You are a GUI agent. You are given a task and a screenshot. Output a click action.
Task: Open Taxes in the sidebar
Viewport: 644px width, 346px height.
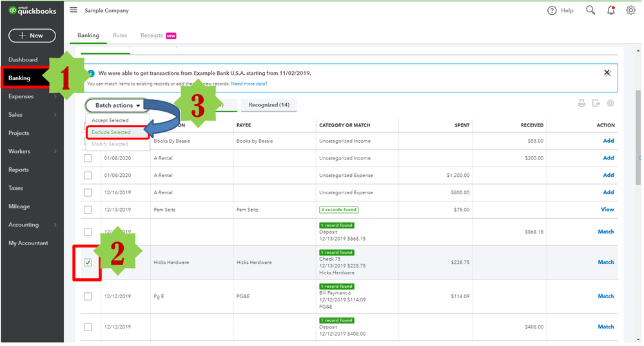pos(15,188)
